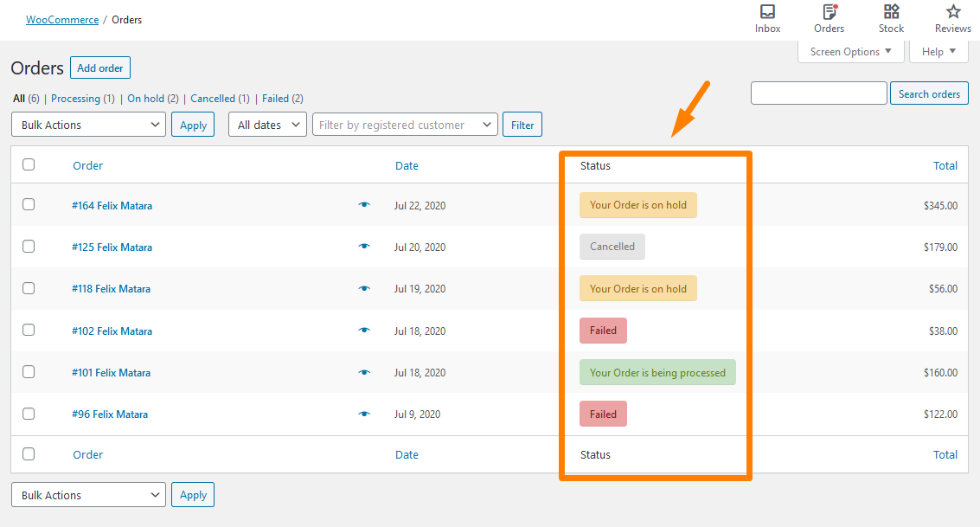Image resolution: width=980 pixels, height=527 pixels.
Task: Filter orders by Failed (2)
Action: pyautogui.click(x=283, y=99)
